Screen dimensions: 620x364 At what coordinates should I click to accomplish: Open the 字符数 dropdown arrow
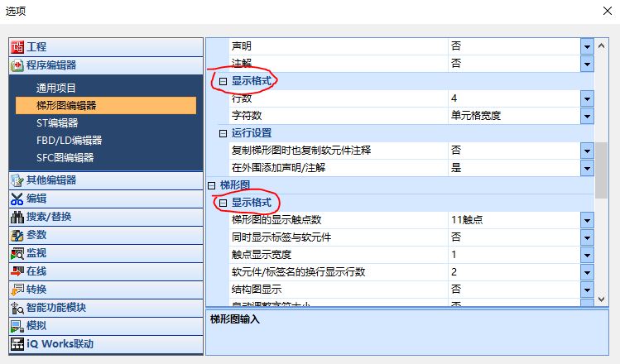click(x=587, y=116)
